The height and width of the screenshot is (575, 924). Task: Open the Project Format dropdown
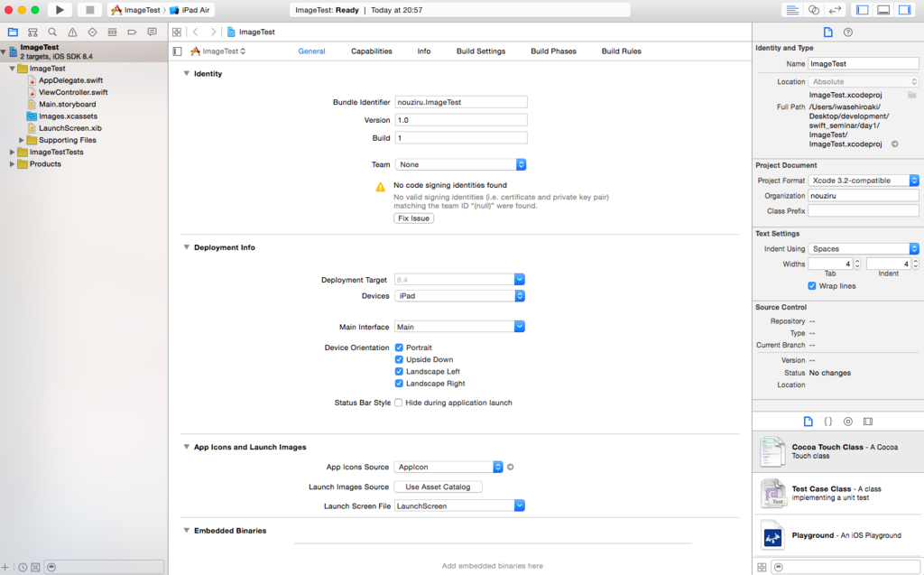864,181
